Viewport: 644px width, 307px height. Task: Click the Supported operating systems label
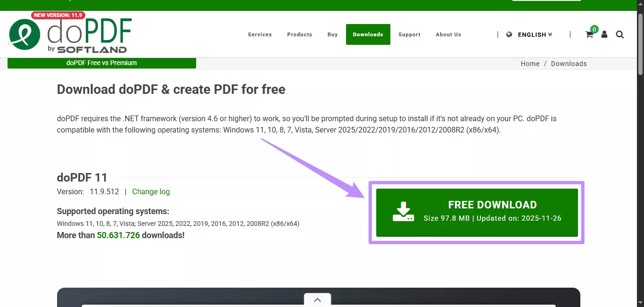click(x=113, y=211)
